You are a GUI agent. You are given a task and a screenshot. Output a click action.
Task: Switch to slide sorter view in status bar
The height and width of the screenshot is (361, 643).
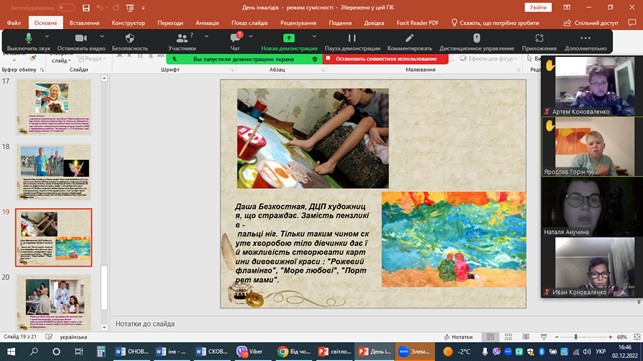(508, 337)
